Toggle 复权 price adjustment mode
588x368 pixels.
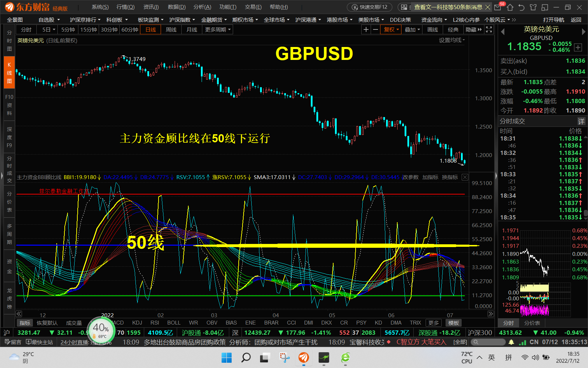pos(388,29)
